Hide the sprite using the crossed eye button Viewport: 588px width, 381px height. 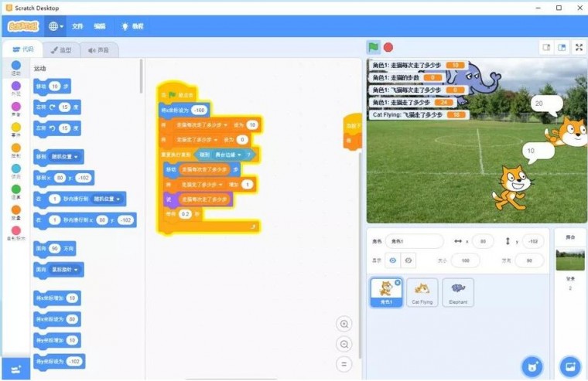[x=409, y=260]
